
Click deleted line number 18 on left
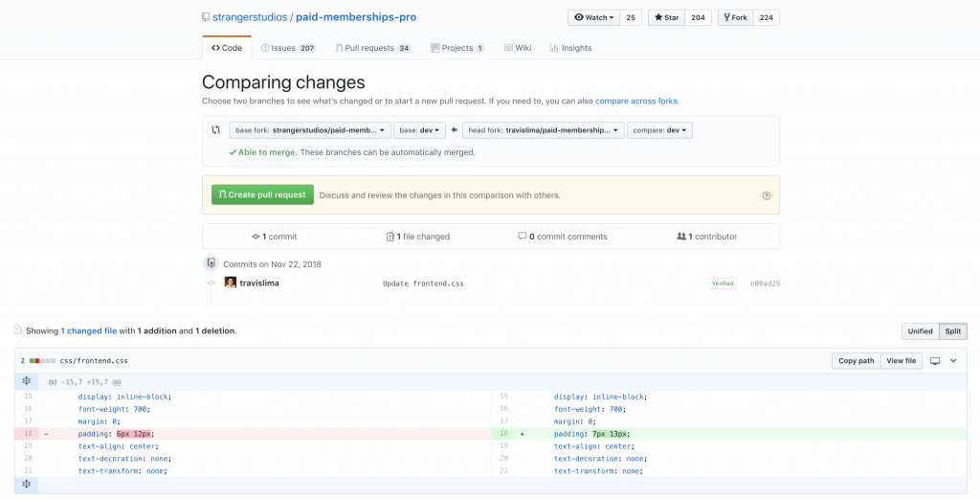(x=28, y=434)
